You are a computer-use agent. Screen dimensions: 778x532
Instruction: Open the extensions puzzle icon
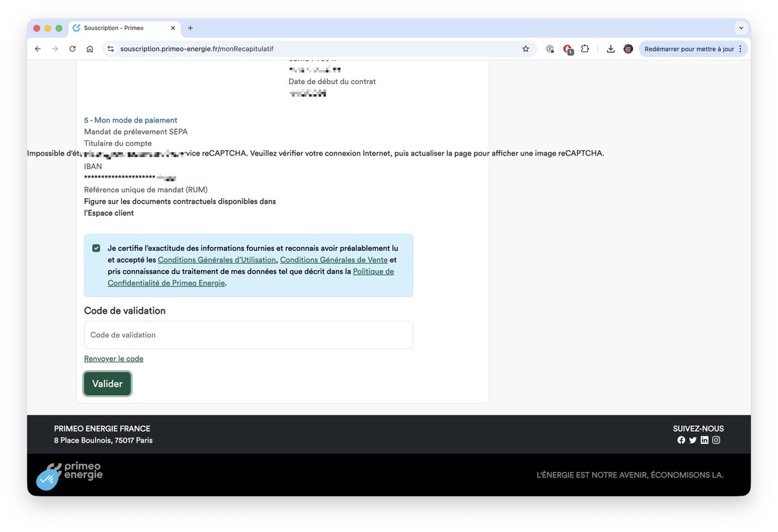(x=585, y=49)
